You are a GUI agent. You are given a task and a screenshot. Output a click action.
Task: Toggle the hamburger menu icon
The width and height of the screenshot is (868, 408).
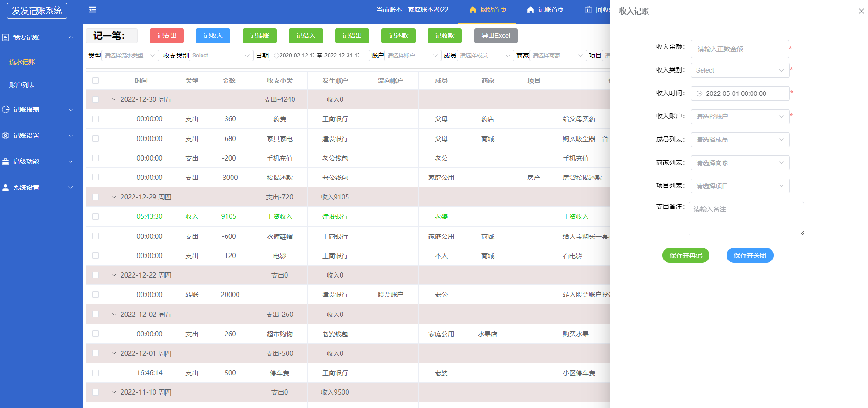(x=92, y=10)
